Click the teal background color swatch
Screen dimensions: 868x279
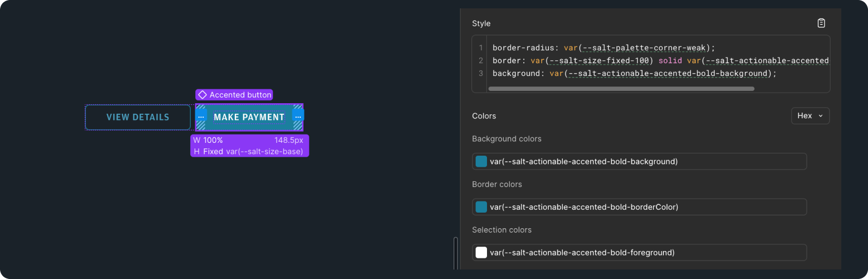click(481, 162)
